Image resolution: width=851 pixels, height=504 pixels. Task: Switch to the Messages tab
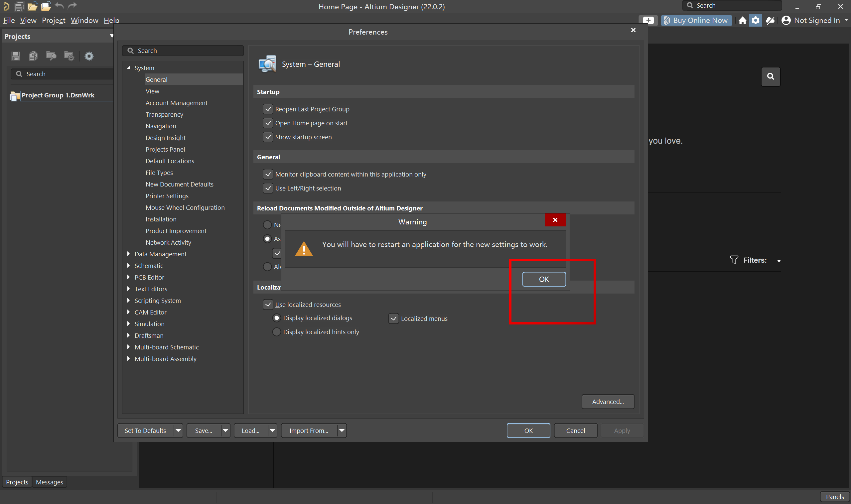(49, 482)
